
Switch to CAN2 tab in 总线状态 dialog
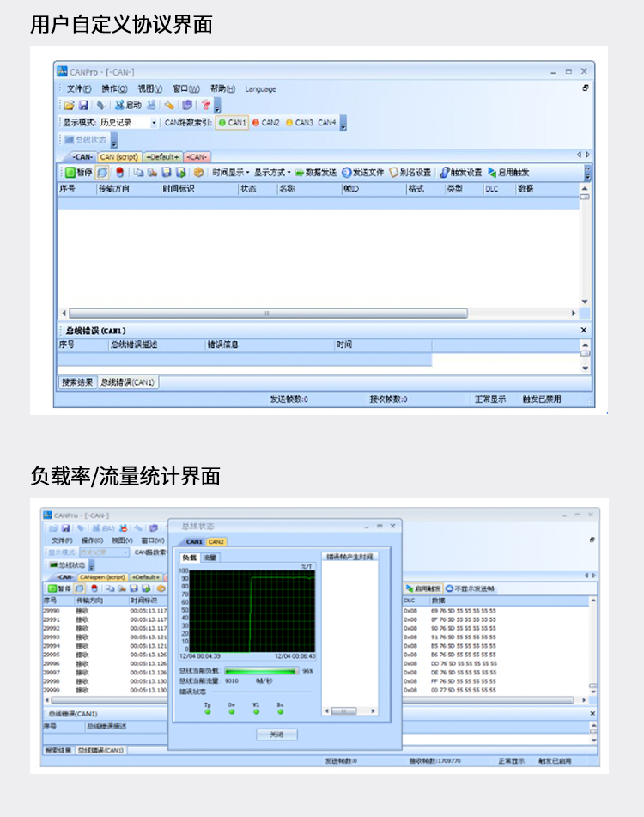coord(216,542)
